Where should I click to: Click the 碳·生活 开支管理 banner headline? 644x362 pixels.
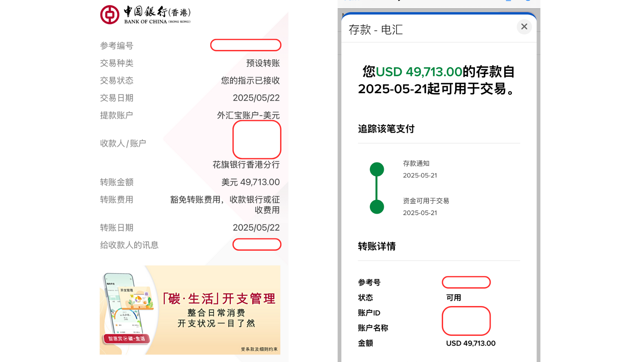point(219,298)
